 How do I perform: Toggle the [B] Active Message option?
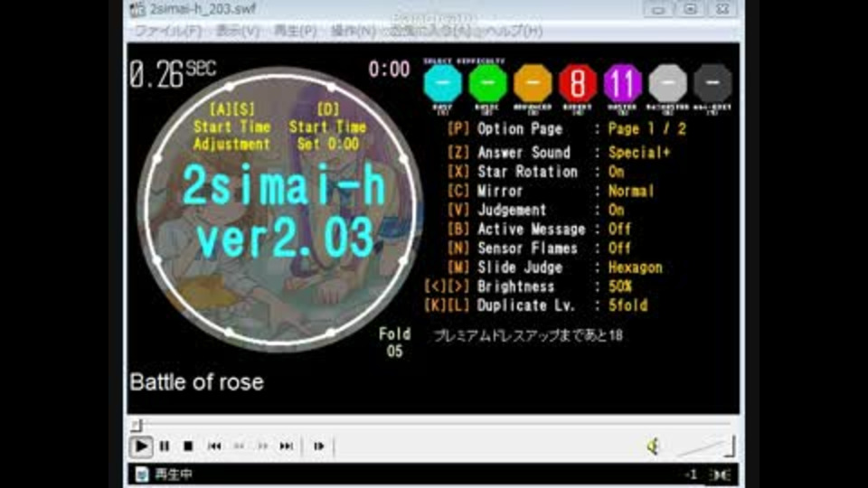pos(539,229)
